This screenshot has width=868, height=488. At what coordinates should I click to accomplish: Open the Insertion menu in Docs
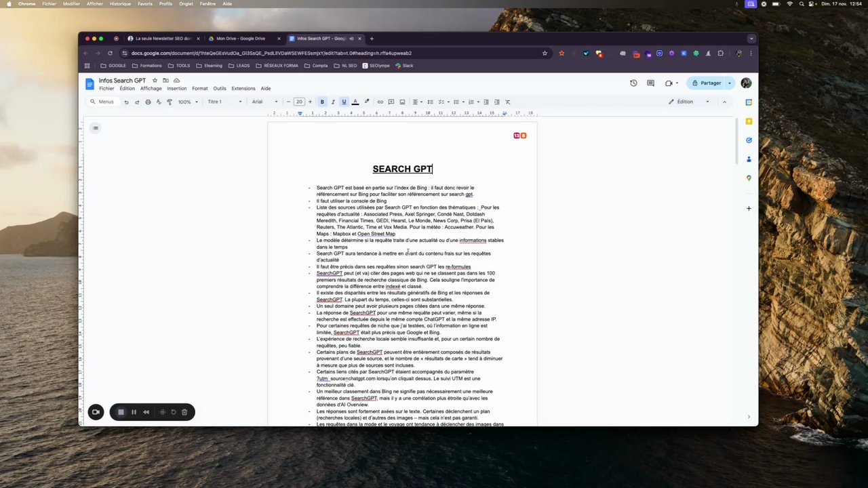coord(177,89)
